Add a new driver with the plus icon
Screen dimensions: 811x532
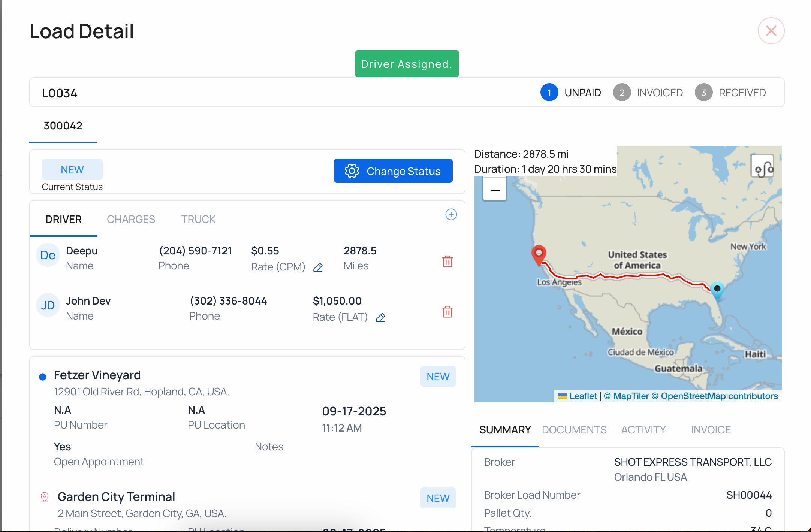click(451, 215)
